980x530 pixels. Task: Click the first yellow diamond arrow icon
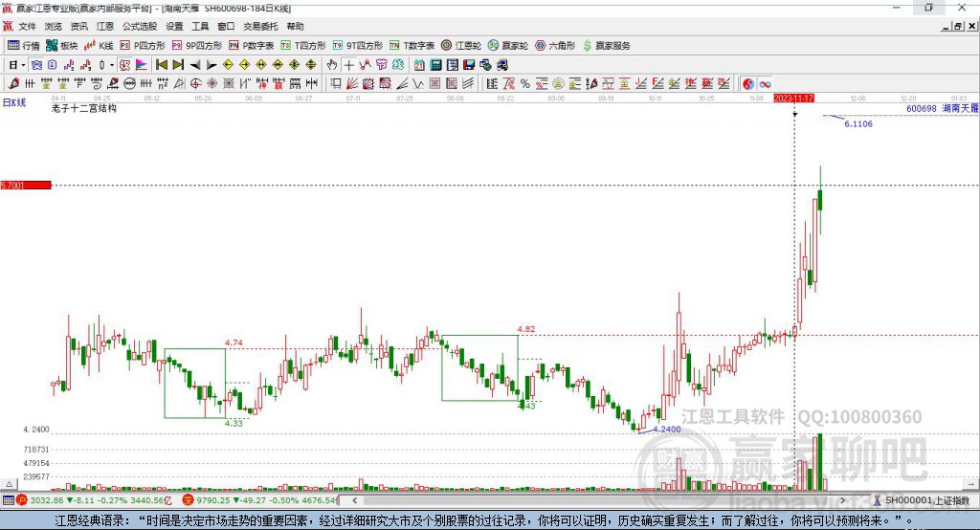point(228,65)
